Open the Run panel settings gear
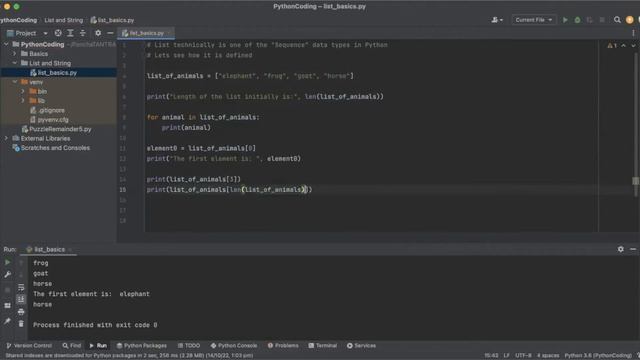This screenshot has height=360, width=640. coord(620,249)
